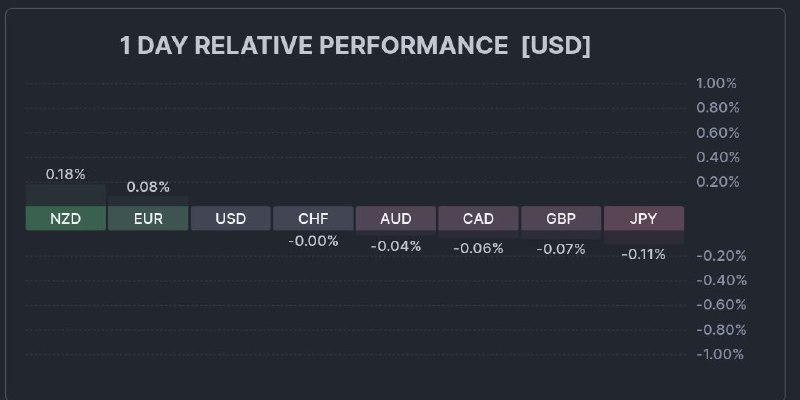
Task: Select the CHF currency tile
Action: pyautogui.click(x=313, y=218)
